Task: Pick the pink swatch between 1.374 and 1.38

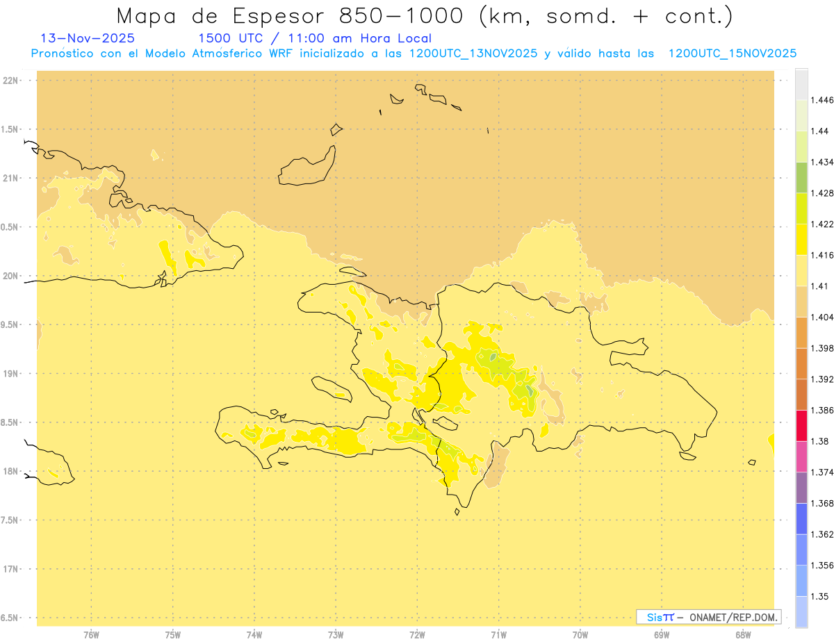Action: click(x=801, y=456)
